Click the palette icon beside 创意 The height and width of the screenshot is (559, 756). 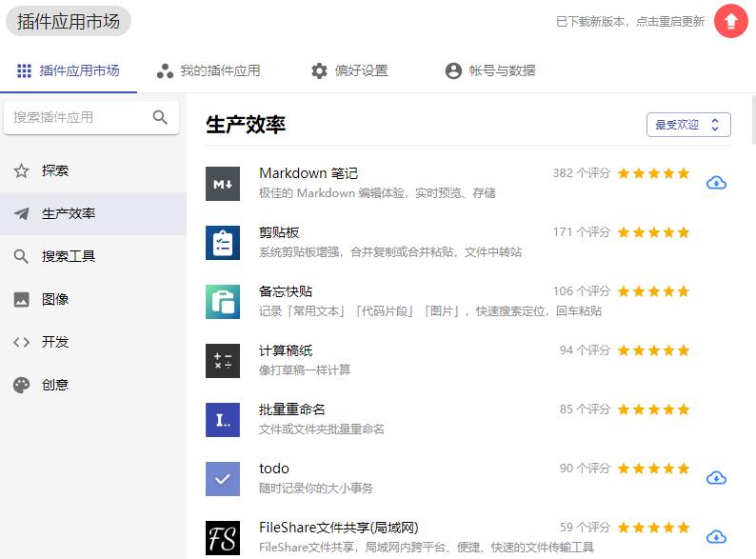click(x=21, y=385)
